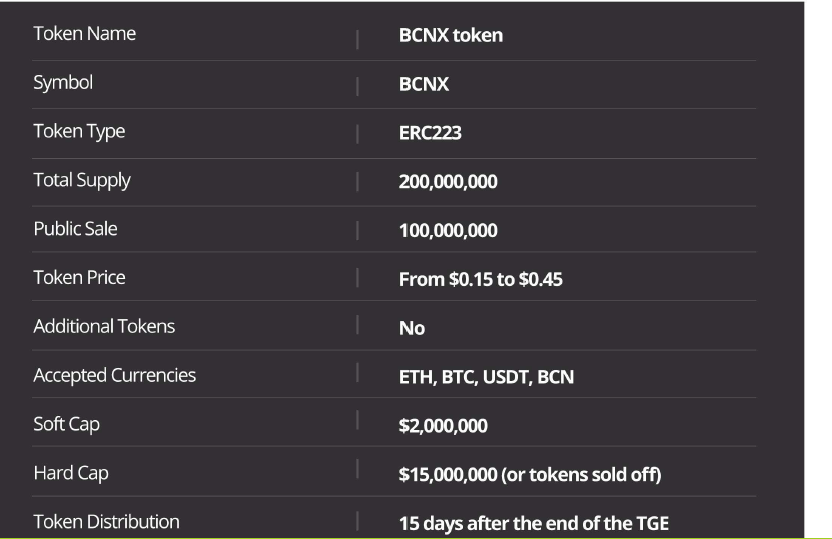Click the "$15,000,000 (or tokens sold off)" value
This screenshot has width=832, height=539.
(x=530, y=475)
